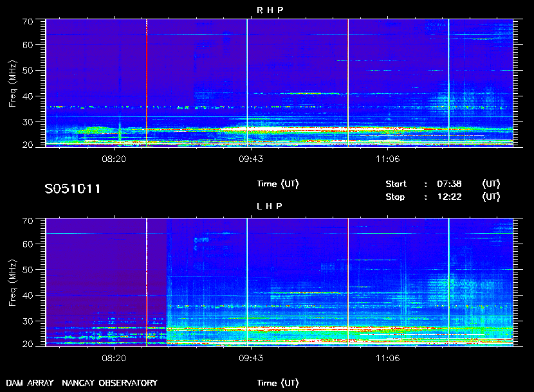Click the 60 frequency tick of LHP panel
This screenshot has height=392, width=534.
pyautogui.click(x=28, y=244)
